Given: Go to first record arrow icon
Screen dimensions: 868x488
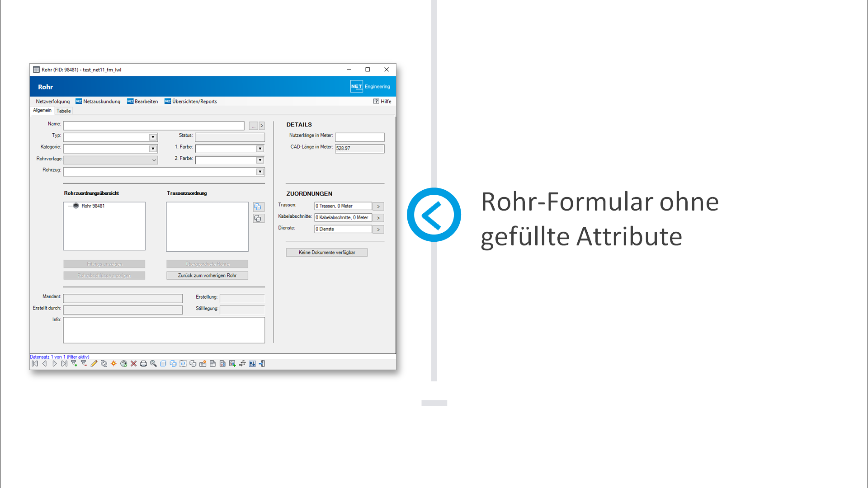Looking at the screenshot, I should (x=35, y=364).
